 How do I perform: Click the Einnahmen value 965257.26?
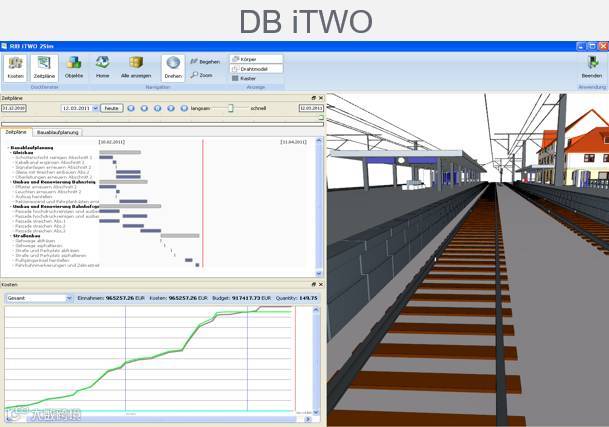tap(120, 298)
